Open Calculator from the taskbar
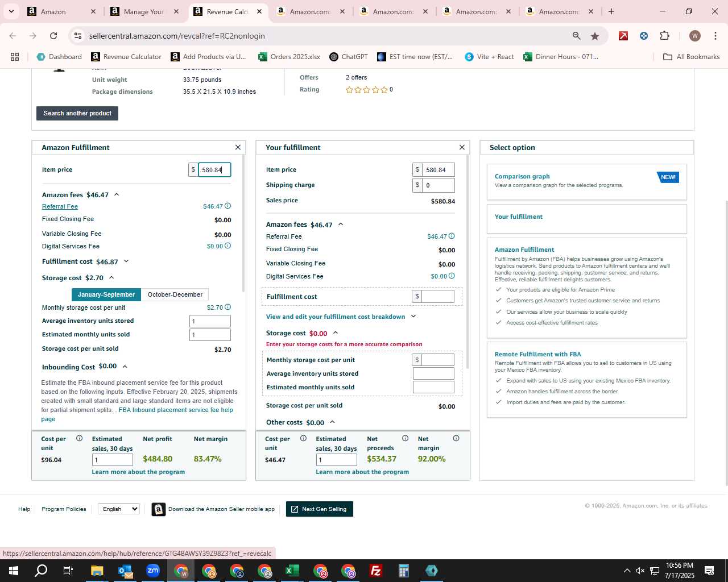728x582 pixels. tap(404, 571)
